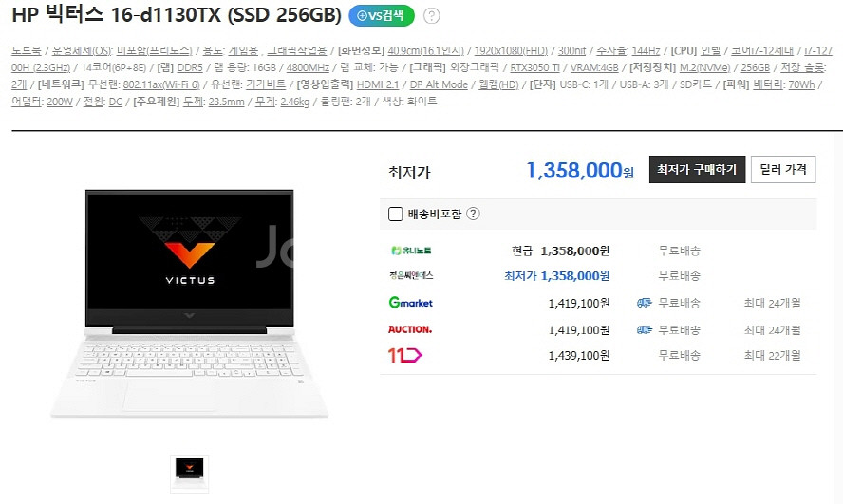Open the 유니노트 seller logo

point(411,251)
